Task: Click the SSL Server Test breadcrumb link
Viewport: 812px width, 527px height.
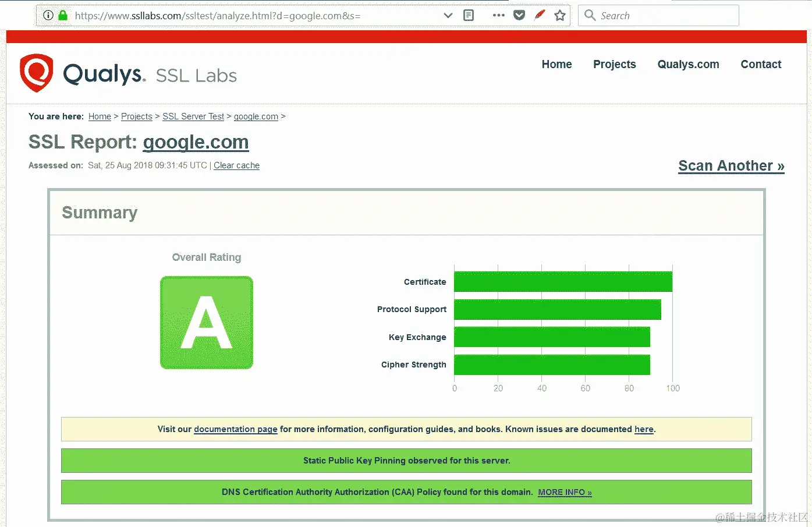Action: [x=193, y=116]
